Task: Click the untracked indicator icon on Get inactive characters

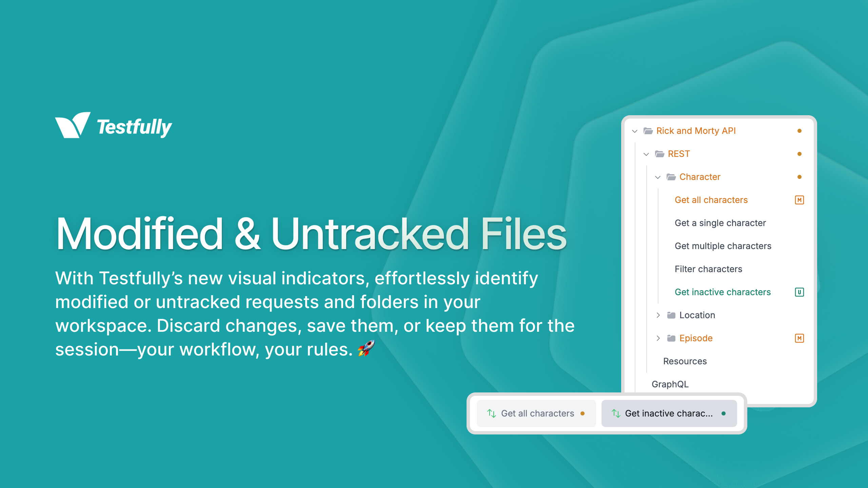Action: coord(799,292)
